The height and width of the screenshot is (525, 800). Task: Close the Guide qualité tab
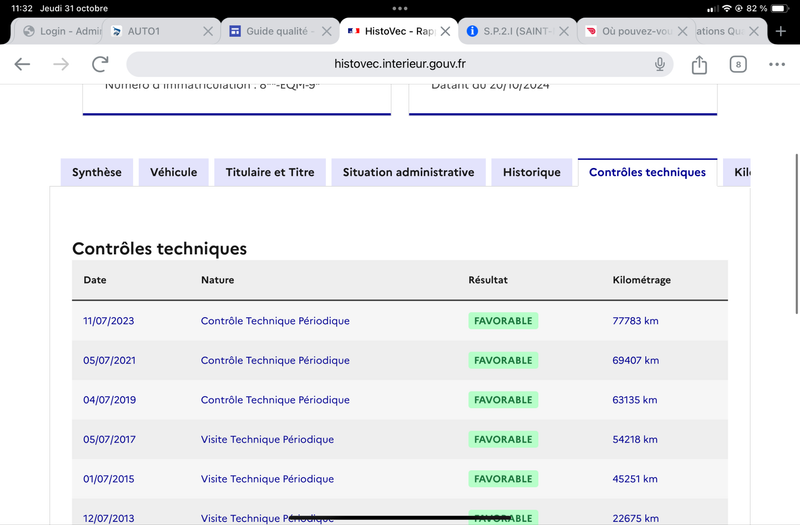[327, 31]
